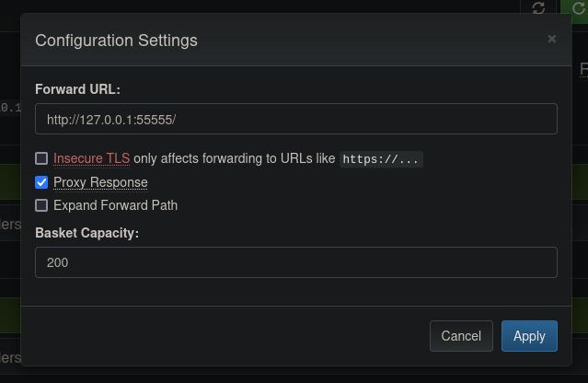The width and height of the screenshot is (588, 383).
Task: Close the Configuration Settings dialog with X
Action: (552, 39)
